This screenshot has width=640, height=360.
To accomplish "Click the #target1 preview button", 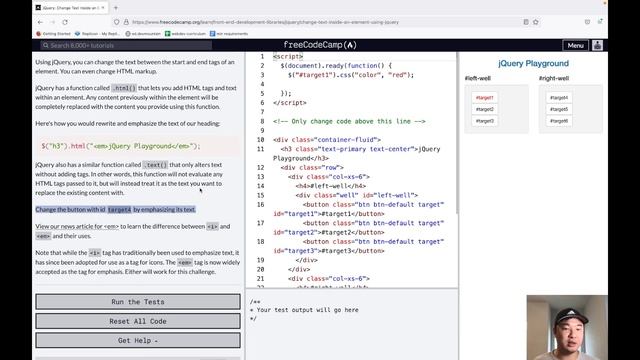I will (484, 98).
